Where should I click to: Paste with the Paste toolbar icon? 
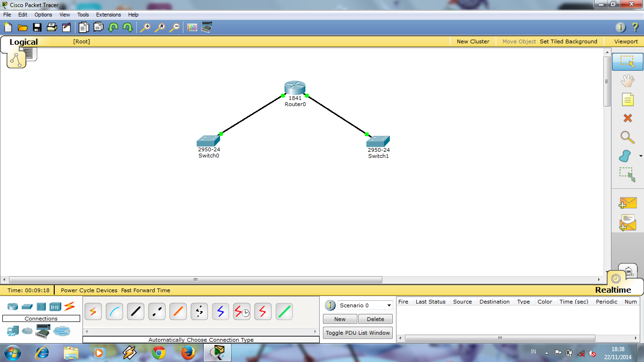98,27
